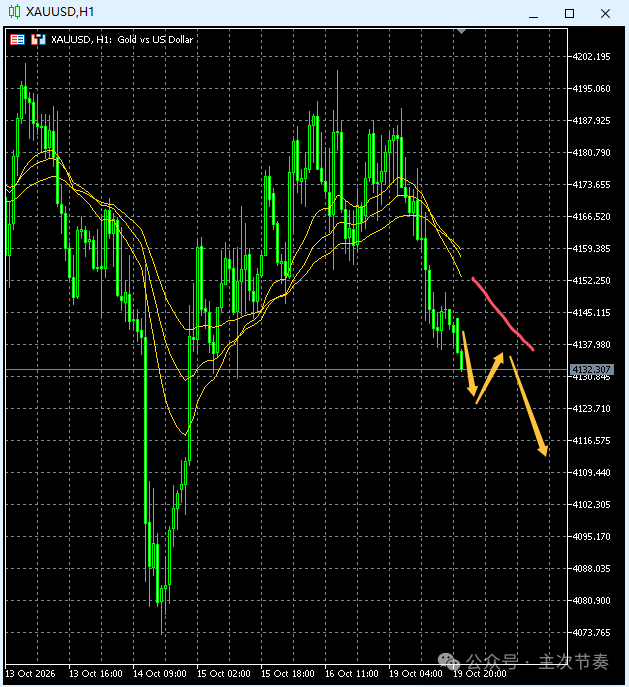The height and width of the screenshot is (687, 629).
Task: Click the 19 Oct 20:00 time label
Action: 480,673
